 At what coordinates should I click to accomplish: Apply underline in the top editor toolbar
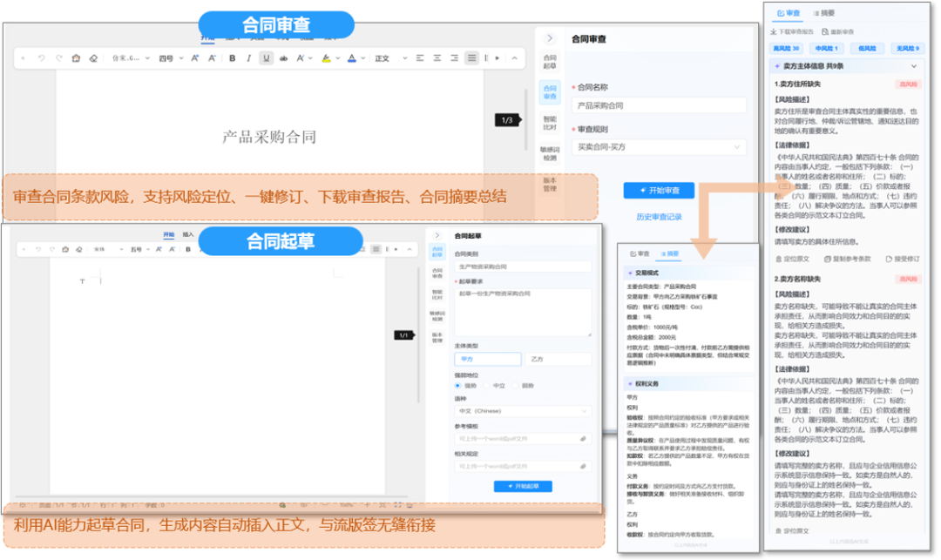point(267,58)
